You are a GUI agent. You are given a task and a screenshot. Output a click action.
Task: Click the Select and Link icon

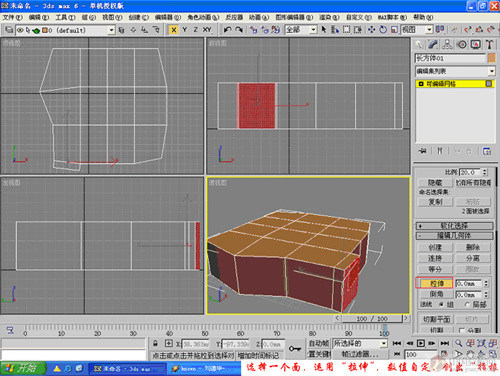[x=253, y=30]
